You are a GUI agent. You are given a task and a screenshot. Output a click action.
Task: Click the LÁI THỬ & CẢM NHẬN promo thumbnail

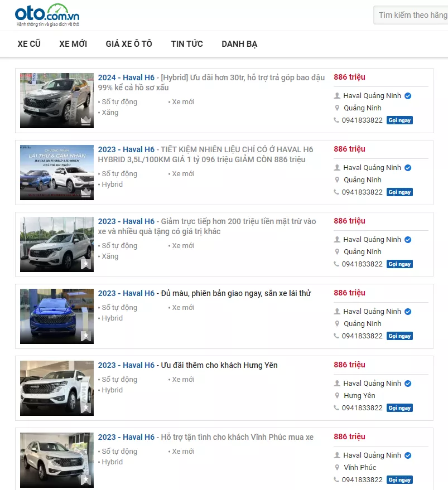(57, 172)
